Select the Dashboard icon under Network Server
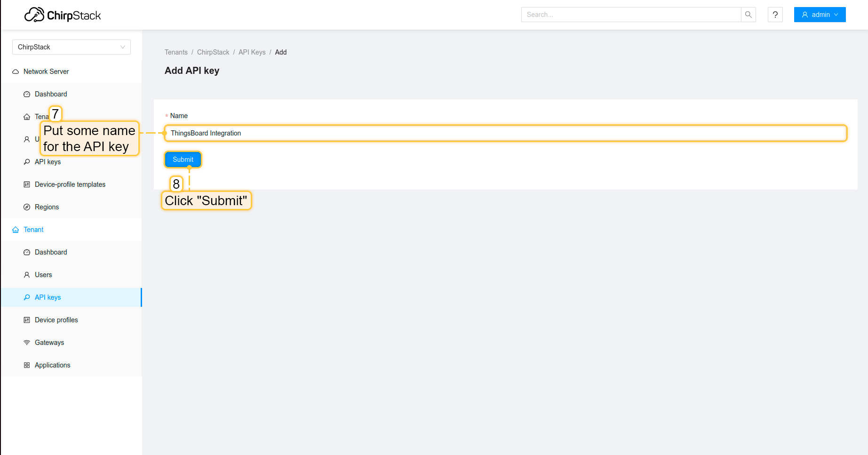This screenshot has height=455, width=868. point(27,94)
